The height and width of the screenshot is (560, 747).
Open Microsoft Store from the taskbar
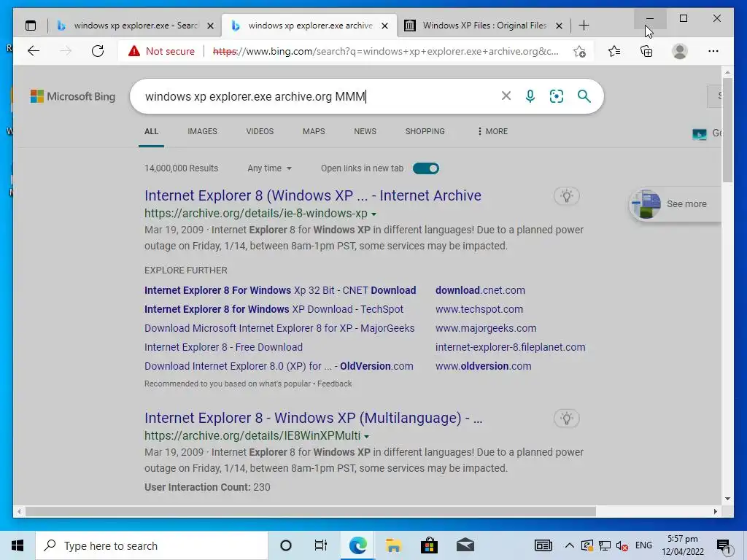pos(429,545)
